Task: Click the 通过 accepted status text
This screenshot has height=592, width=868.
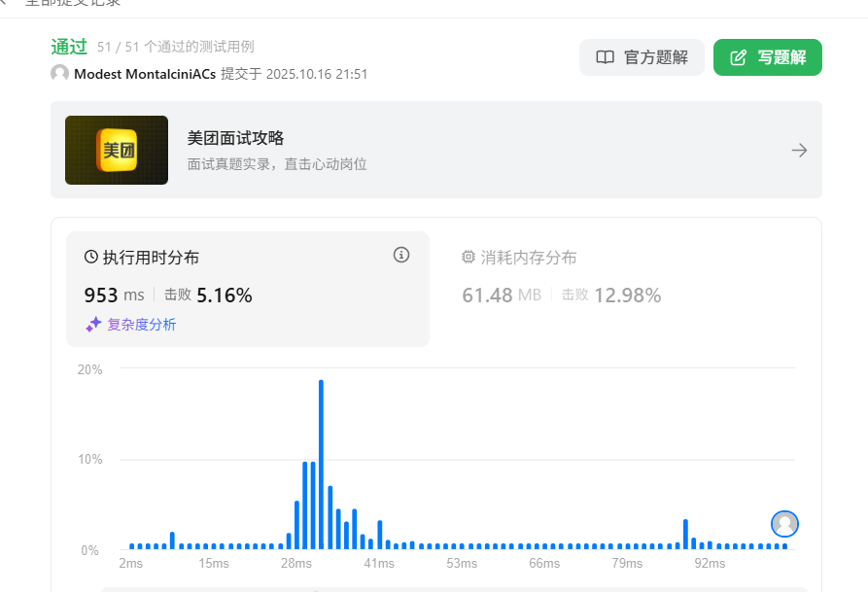Action: coord(69,47)
